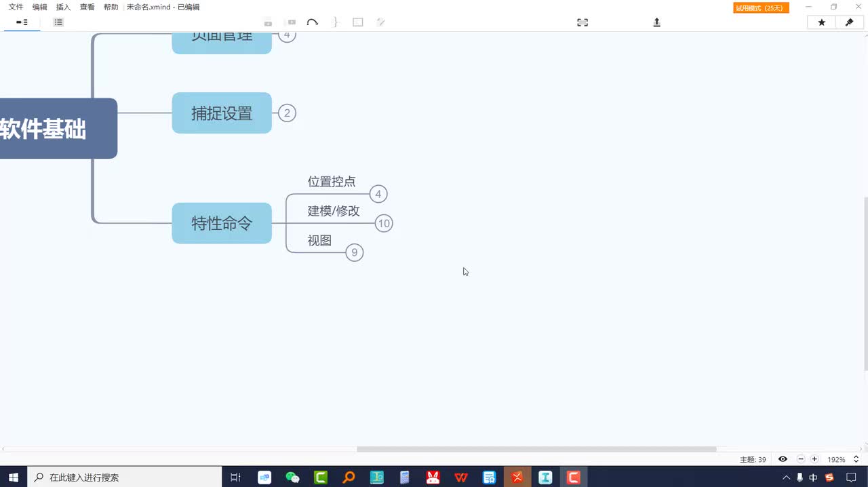Open the 192% zoom level dropdown
This screenshot has width=868, height=487.
coord(843,459)
